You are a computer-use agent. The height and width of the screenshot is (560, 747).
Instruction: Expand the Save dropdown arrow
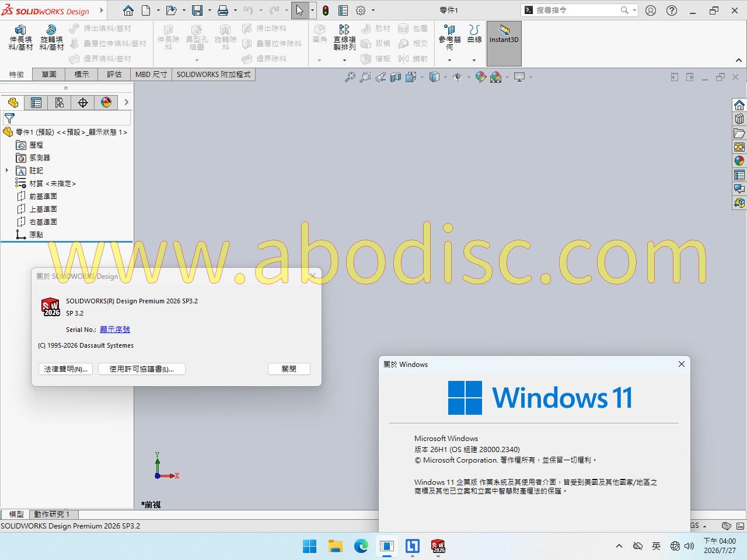tap(210, 10)
